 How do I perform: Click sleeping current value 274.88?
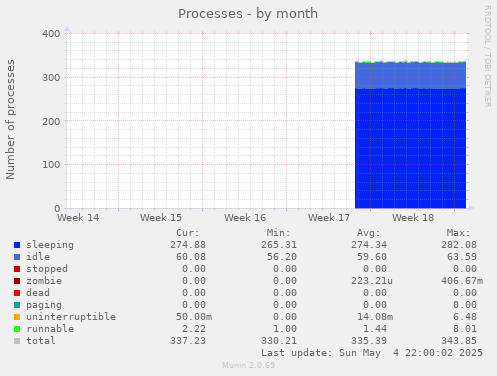188,245
